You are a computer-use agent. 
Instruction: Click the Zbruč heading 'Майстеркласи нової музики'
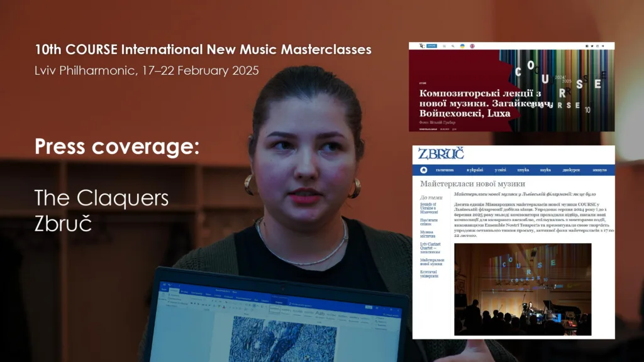(472, 184)
